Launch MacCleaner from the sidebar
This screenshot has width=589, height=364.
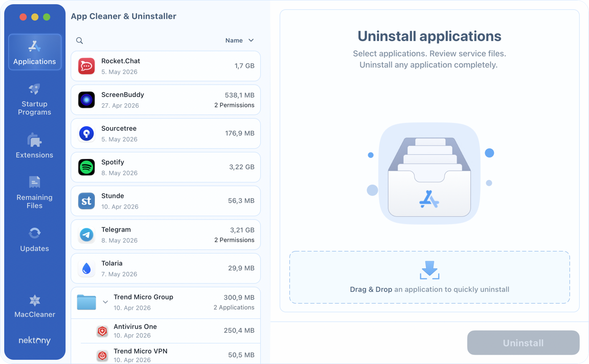tap(35, 307)
